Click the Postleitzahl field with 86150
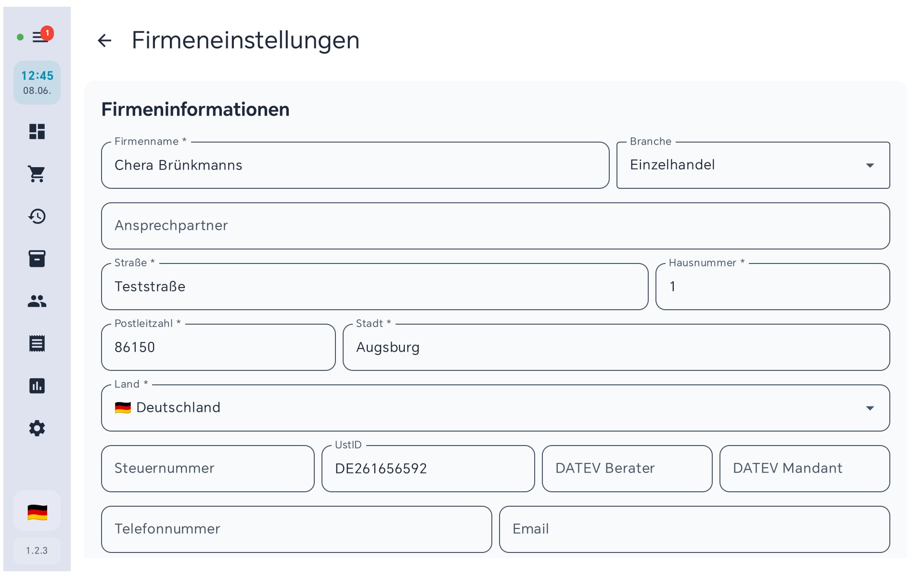 tap(218, 347)
